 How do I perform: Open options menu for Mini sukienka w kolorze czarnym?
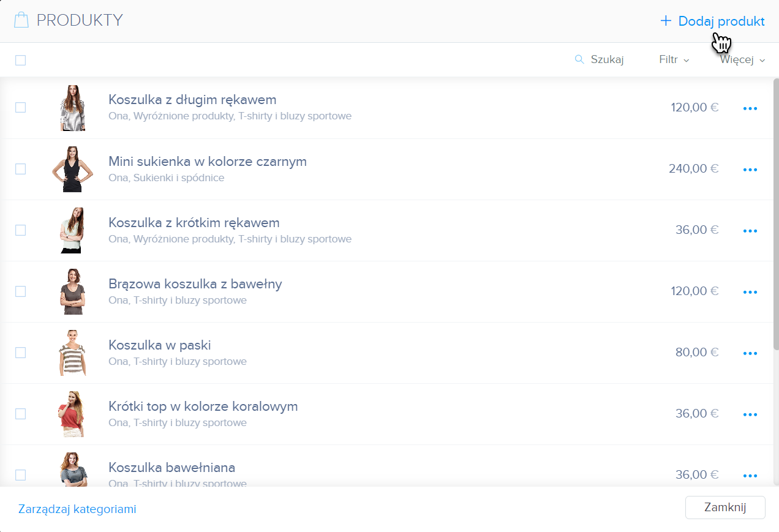click(750, 170)
